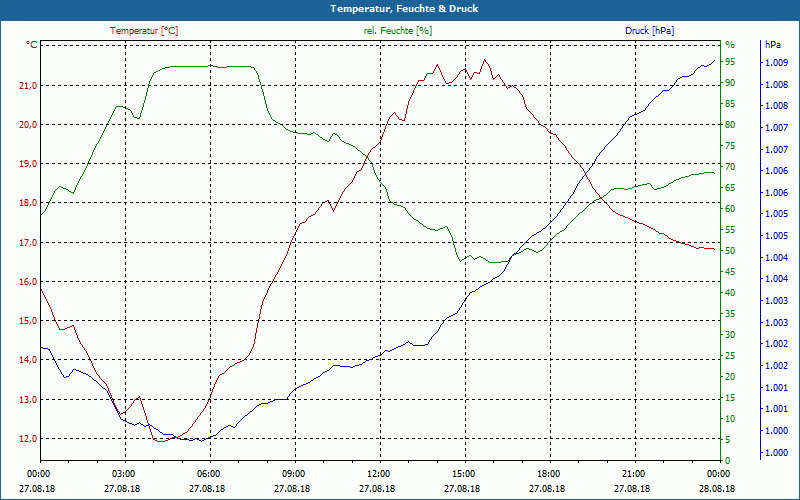Pick the '16,0' temperature axis value
This screenshot has width=800, height=500.
[x=28, y=282]
